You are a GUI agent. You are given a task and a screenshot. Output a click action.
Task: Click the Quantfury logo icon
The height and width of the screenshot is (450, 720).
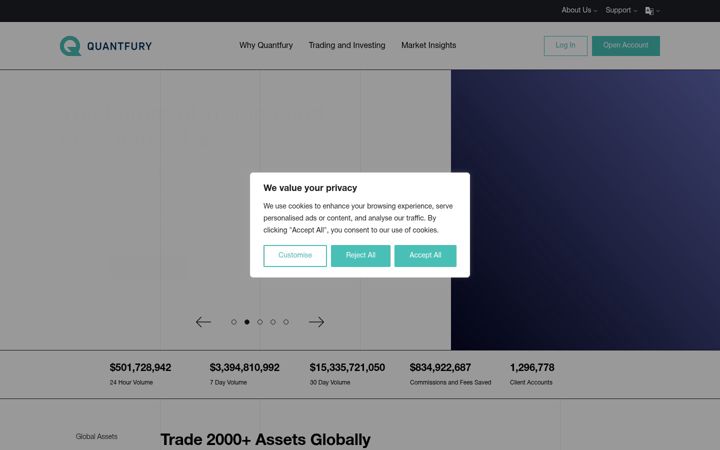(x=70, y=46)
